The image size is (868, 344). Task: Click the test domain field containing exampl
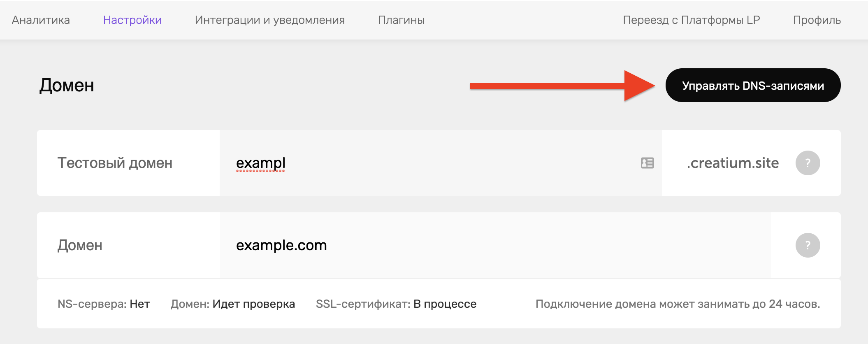click(441, 163)
